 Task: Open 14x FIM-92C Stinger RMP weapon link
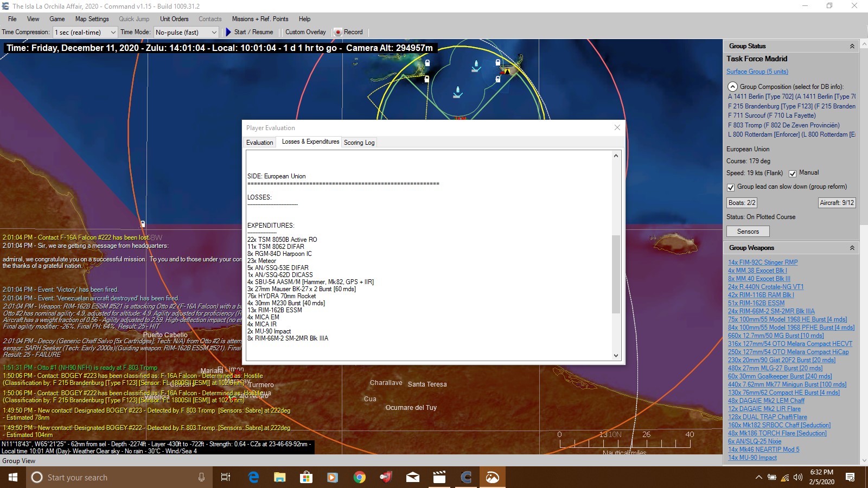(x=763, y=262)
